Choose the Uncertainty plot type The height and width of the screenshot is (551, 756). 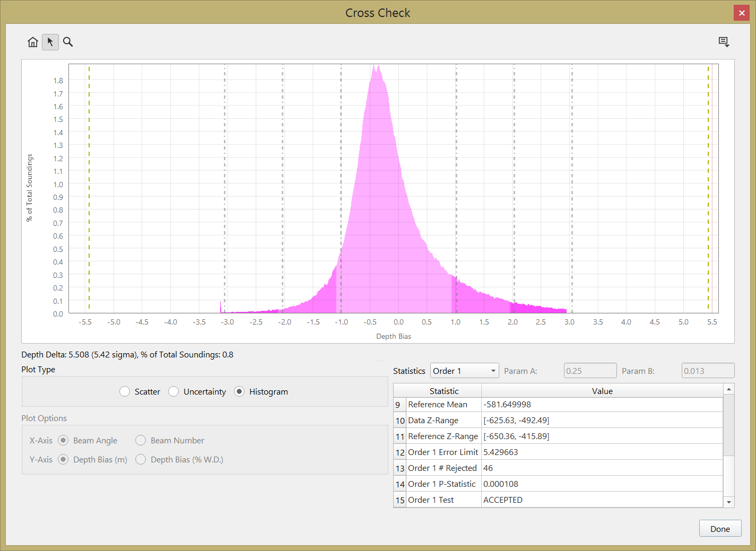click(174, 391)
